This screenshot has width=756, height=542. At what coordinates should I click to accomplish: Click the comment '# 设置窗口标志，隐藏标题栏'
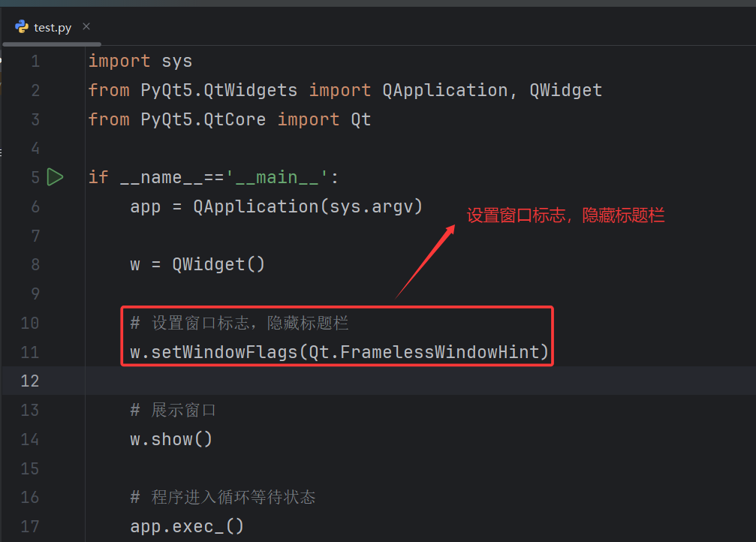pos(239,323)
